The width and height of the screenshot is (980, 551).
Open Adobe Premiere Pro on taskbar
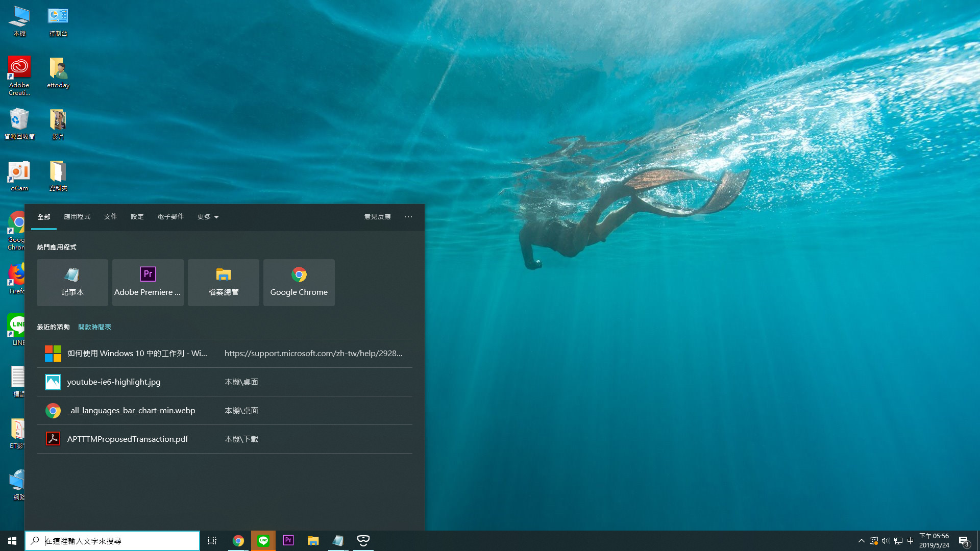[x=288, y=540]
